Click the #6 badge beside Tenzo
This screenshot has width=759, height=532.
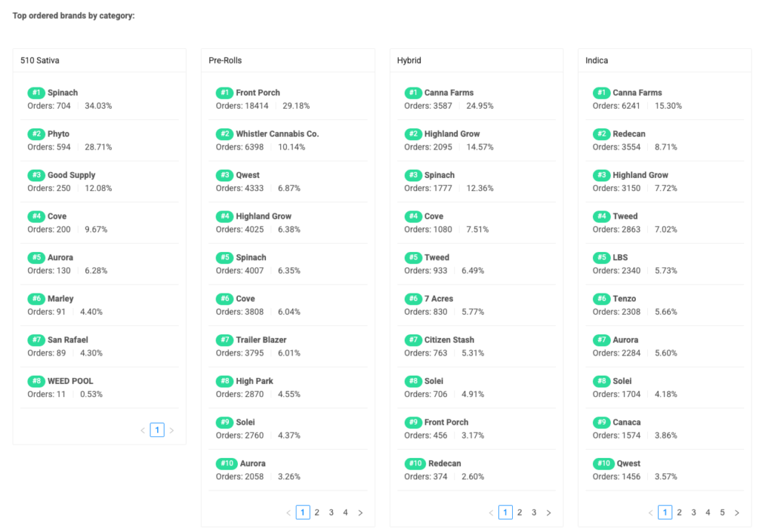point(602,299)
